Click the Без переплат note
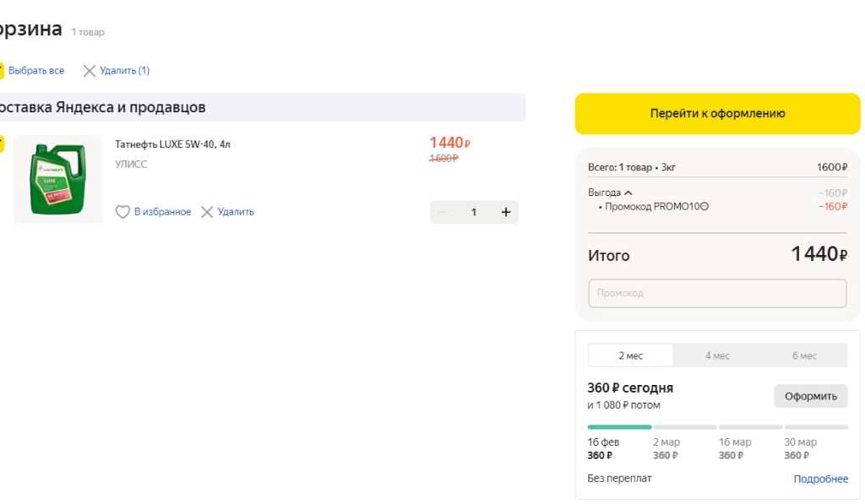Viewport: 865px width, 504px height. (619, 479)
